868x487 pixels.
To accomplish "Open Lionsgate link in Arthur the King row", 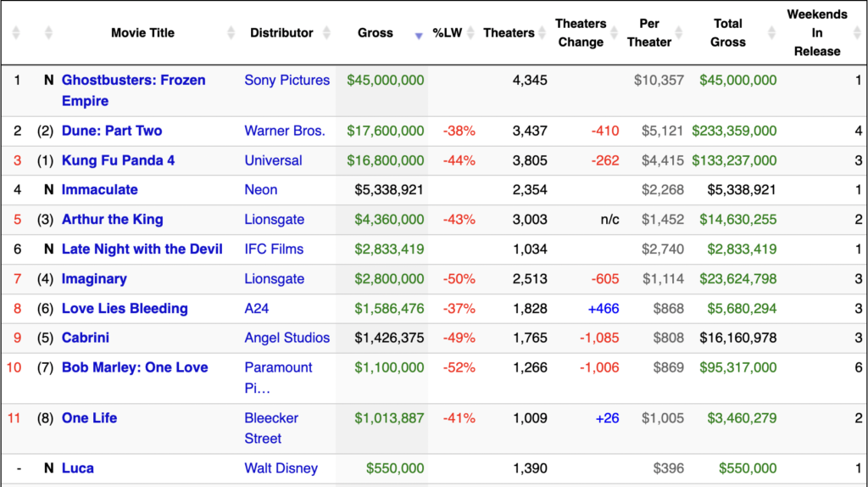I will point(274,220).
